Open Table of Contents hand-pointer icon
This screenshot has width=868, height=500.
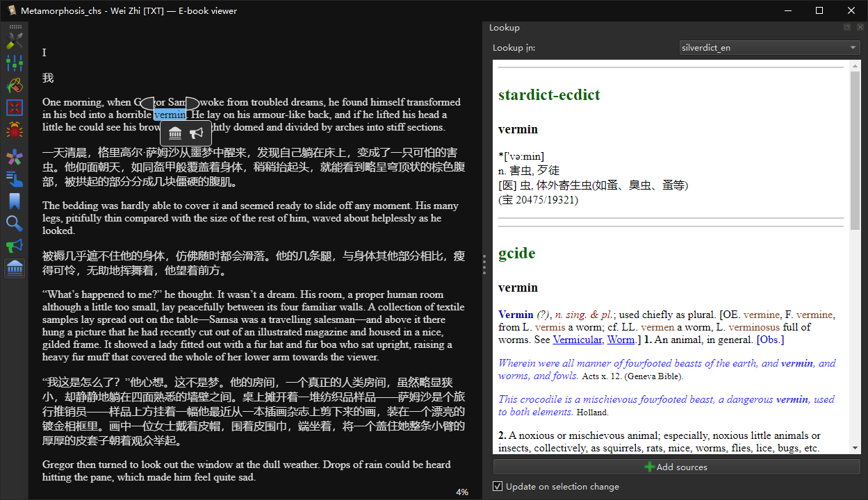[x=15, y=179]
